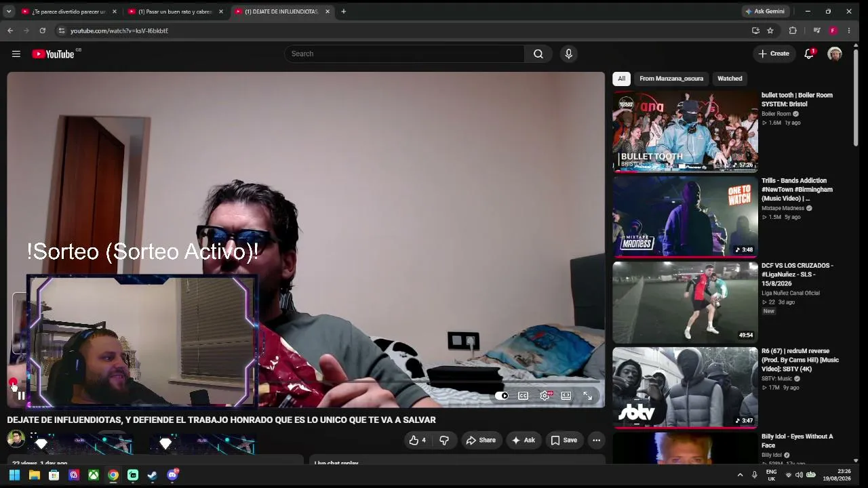Toggle closed captions in the player
The height and width of the screenshot is (488, 868).
(x=524, y=396)
